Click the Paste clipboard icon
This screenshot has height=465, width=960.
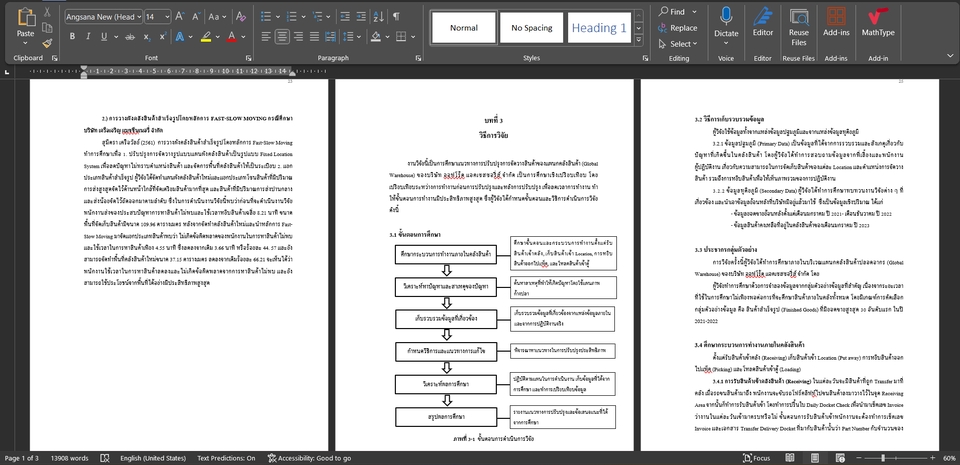point(26,17)
